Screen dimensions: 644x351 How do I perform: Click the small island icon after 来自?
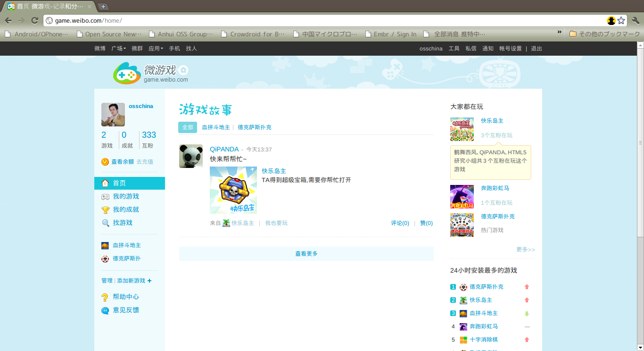[x=226, y=223]
